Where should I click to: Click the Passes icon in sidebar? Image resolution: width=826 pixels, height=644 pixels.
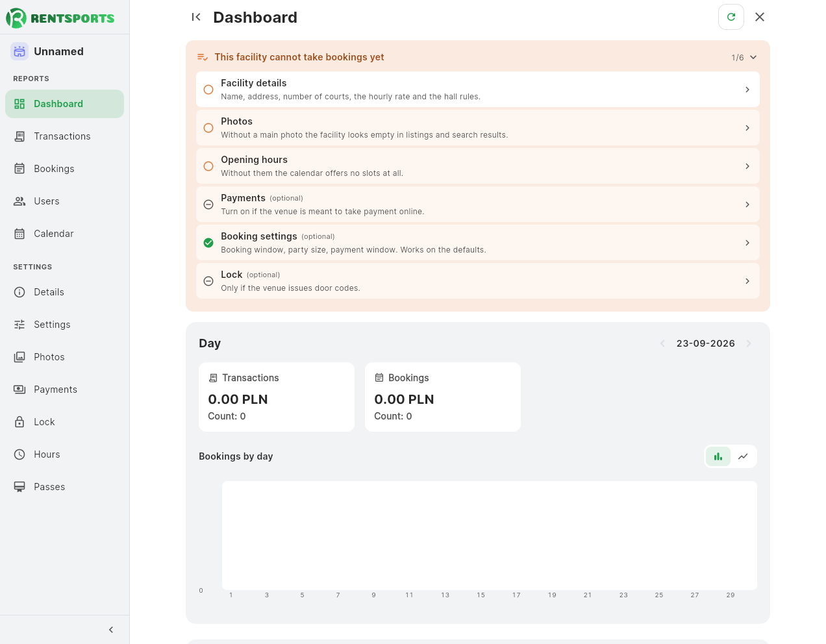point(19,487)
